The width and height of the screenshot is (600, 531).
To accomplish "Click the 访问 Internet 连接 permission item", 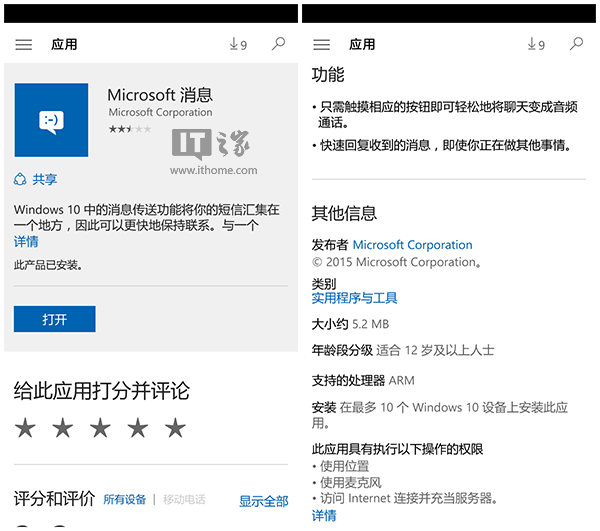I will point(405,498).
